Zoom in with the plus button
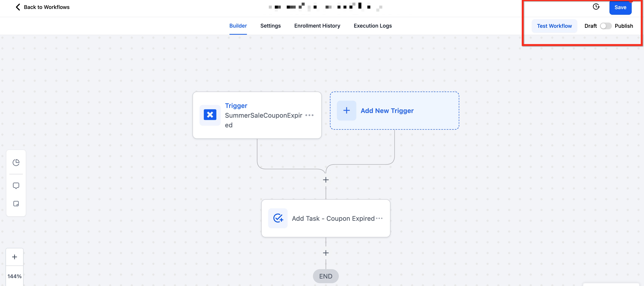 [15, 257]
